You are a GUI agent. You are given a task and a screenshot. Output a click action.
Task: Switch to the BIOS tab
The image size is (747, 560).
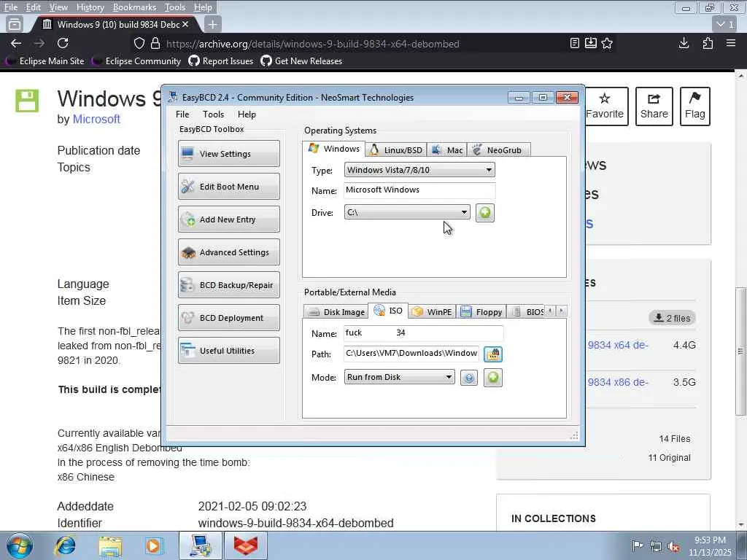coord(527,312)
